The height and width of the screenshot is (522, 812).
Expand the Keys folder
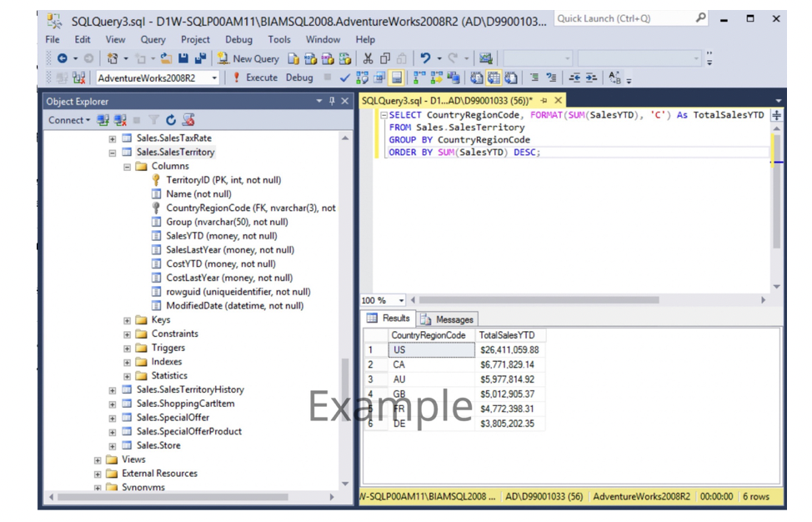coord(127,320)
